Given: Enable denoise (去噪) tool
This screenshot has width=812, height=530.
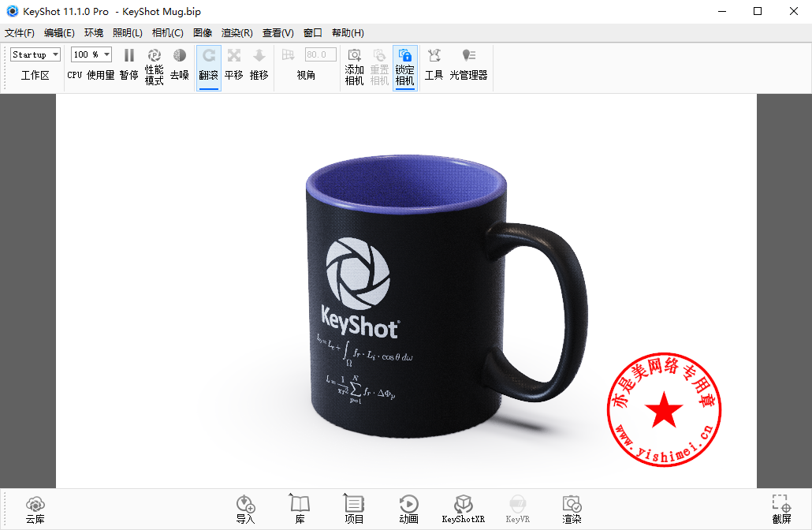Looking at the screenshot, I should (180, 65).
